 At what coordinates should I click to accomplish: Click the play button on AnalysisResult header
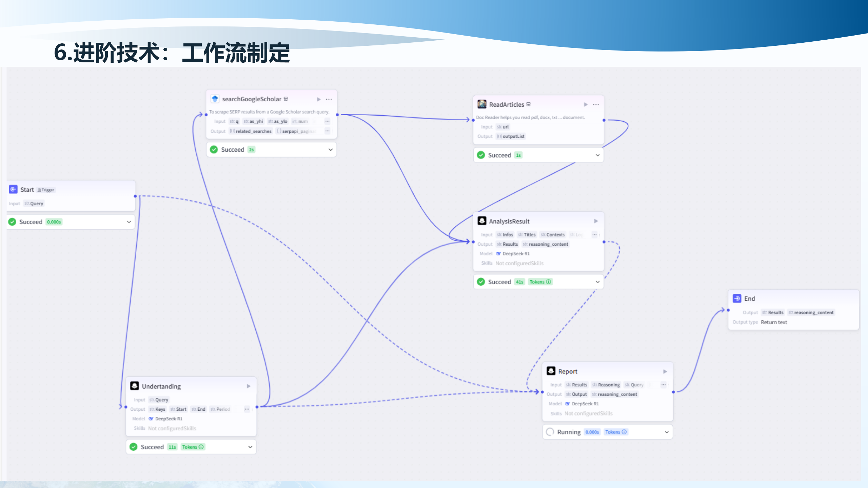(x=596, y=221)
